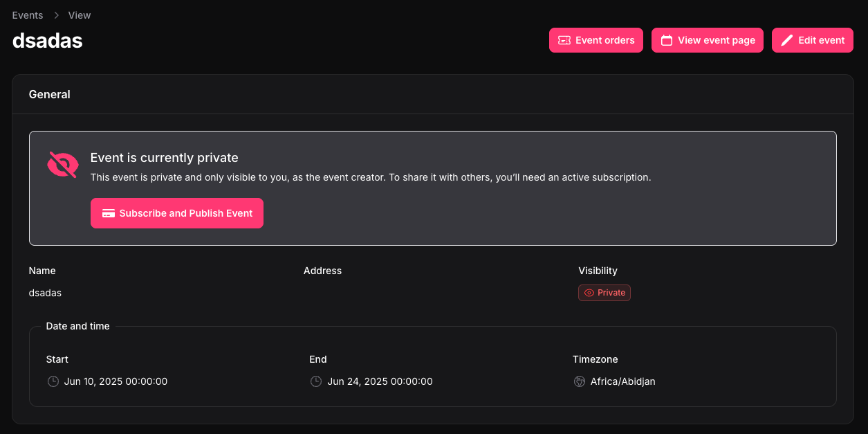
Task: Click the clock icon beside the Start date
Action: click(x=53, y=381)
